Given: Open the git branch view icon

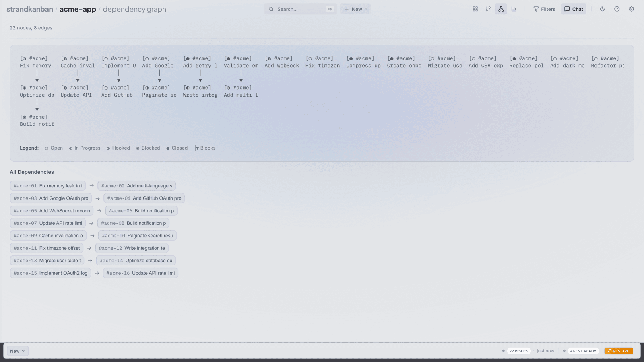Looking at the screenshot, I should (488, 9).
